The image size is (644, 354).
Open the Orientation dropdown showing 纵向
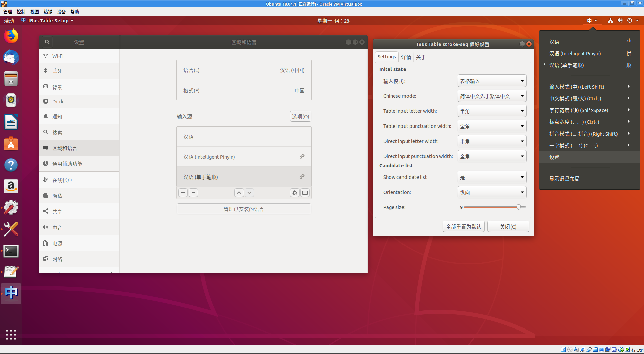pyautogui.click(x=492, y=192)
